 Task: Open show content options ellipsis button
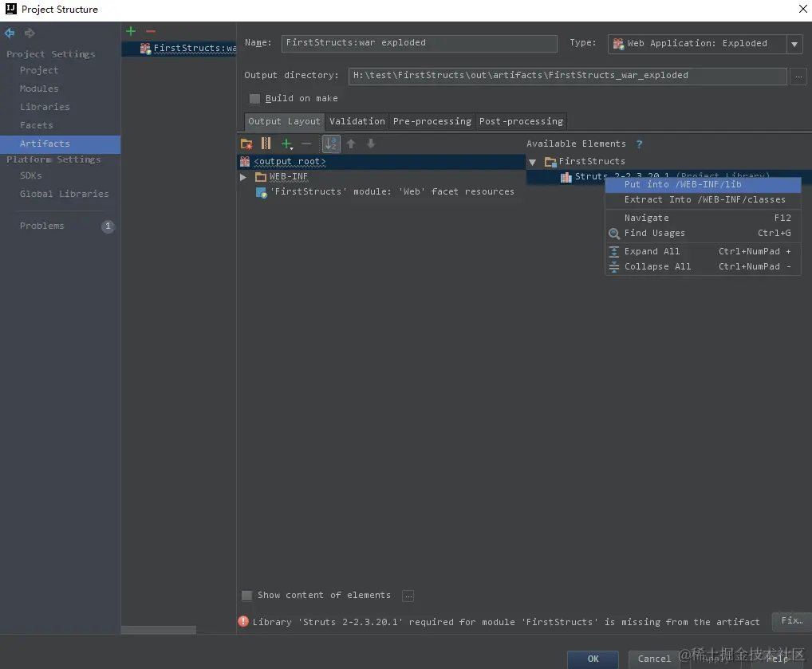408,596
